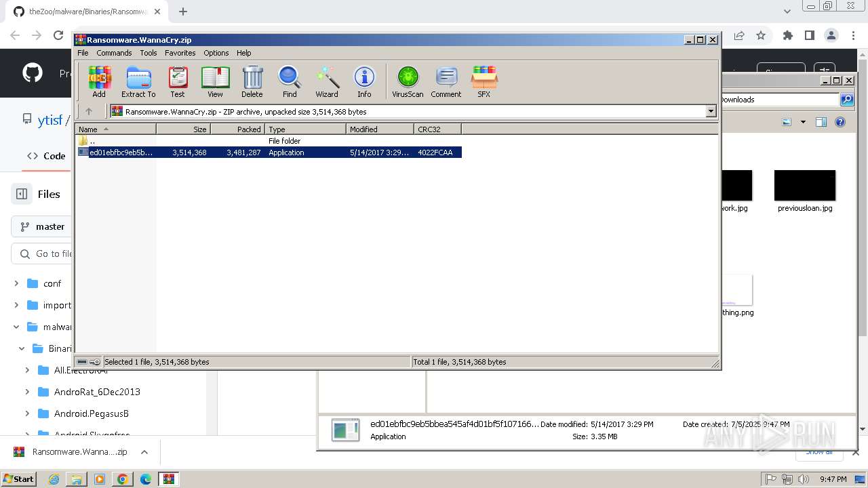Sort by Type column header
Screen dimensions: 868x488
(x=305, y=129)
